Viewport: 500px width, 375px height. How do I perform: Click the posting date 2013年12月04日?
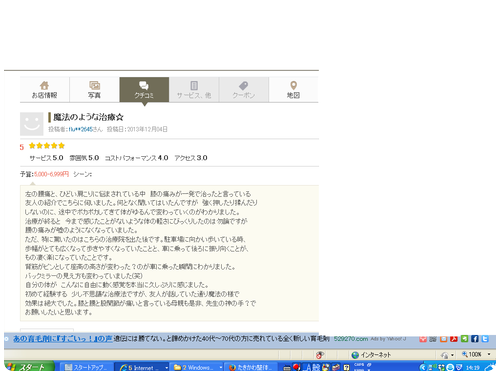(x=147, y=129)
